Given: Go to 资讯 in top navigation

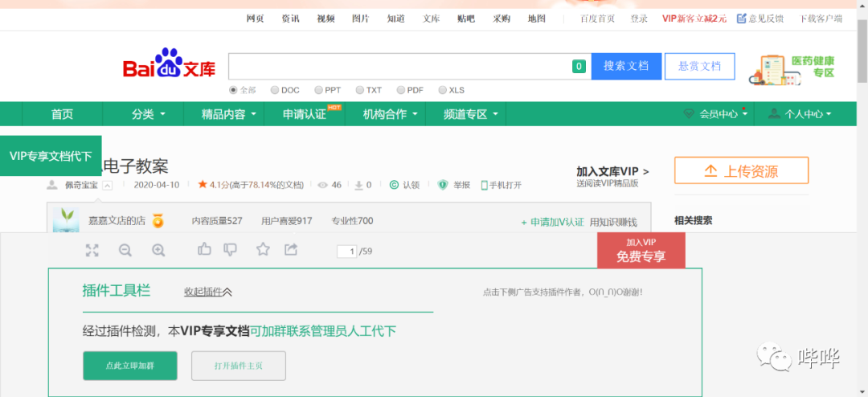Looking at the screenshot, I should click(x=290, y=18).
